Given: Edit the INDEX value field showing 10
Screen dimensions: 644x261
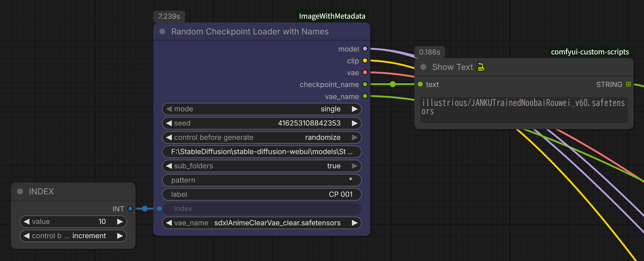Looking at the screenshot, I should click(73, 222).
